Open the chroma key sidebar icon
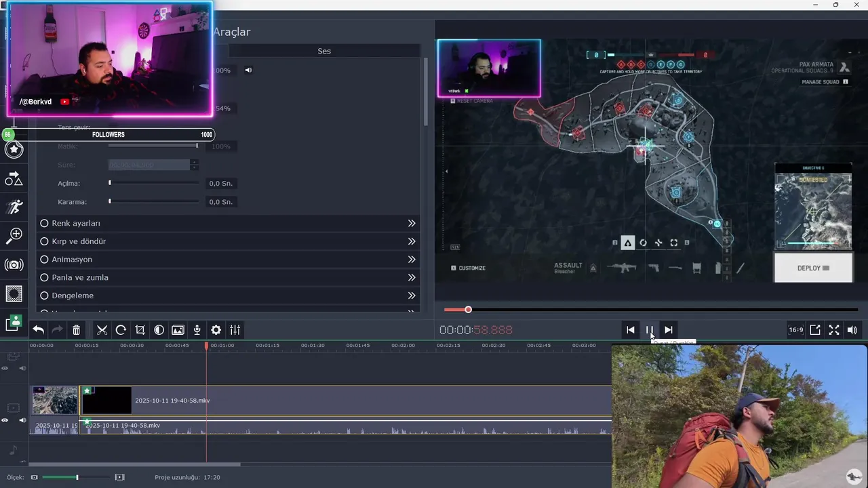This screenshot has width=868, height=488. coord(14,293)
